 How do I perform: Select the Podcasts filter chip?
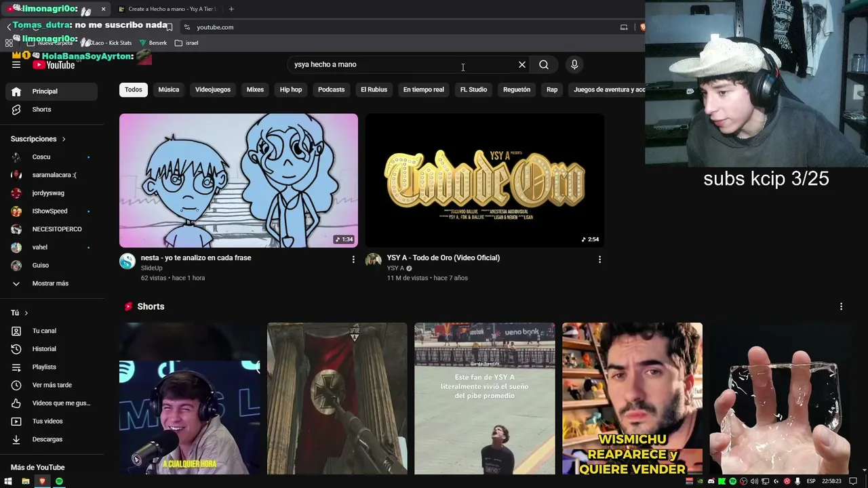tap(332, 89)
